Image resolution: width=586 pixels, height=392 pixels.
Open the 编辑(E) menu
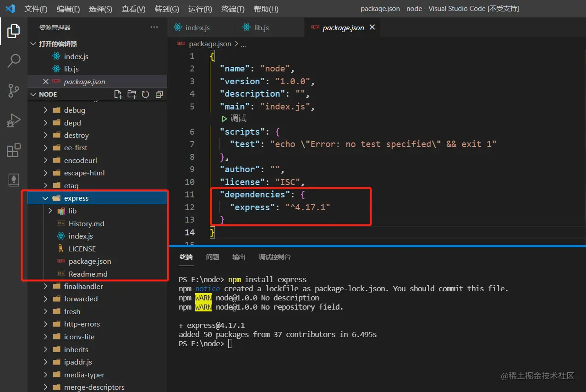(x=68, y=9)
